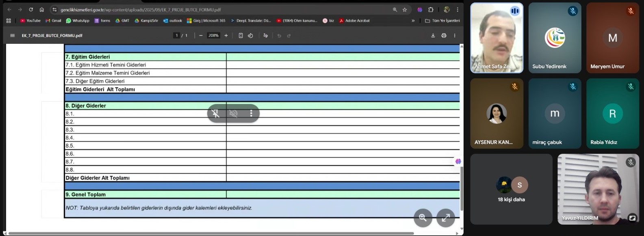Zoom in with the plus button
Image resolution: width=644 pixels, height=236 pixels.
[x=226, y=36]
